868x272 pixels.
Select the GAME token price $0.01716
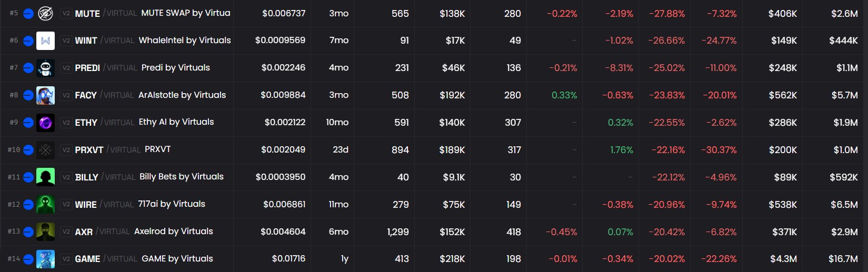pos(288,259)
